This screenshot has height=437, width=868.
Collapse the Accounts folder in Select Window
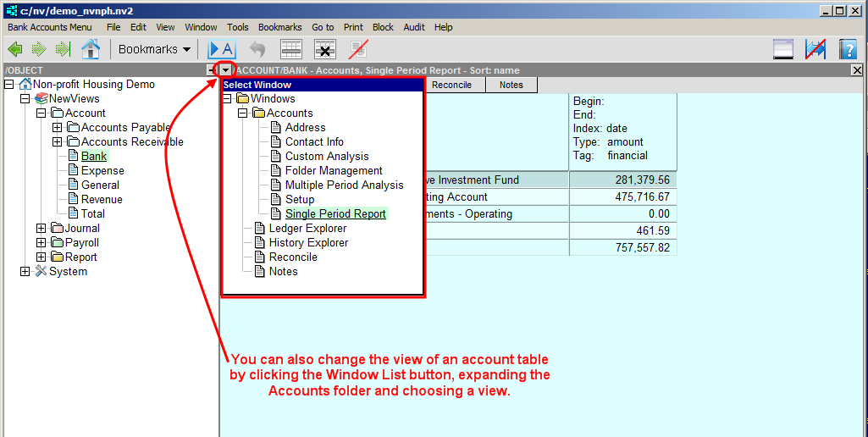243,113
